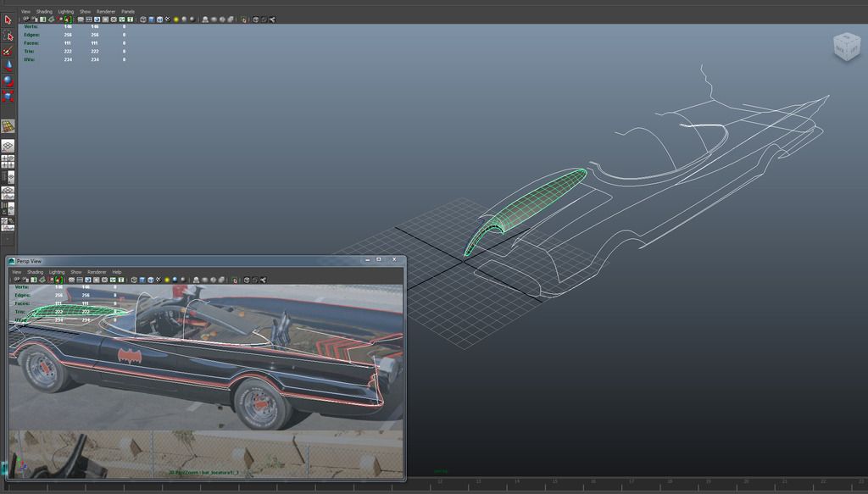868x494 pixels.
Task: Open the Renderer menu in main viewport
Action: click(106, 12)
